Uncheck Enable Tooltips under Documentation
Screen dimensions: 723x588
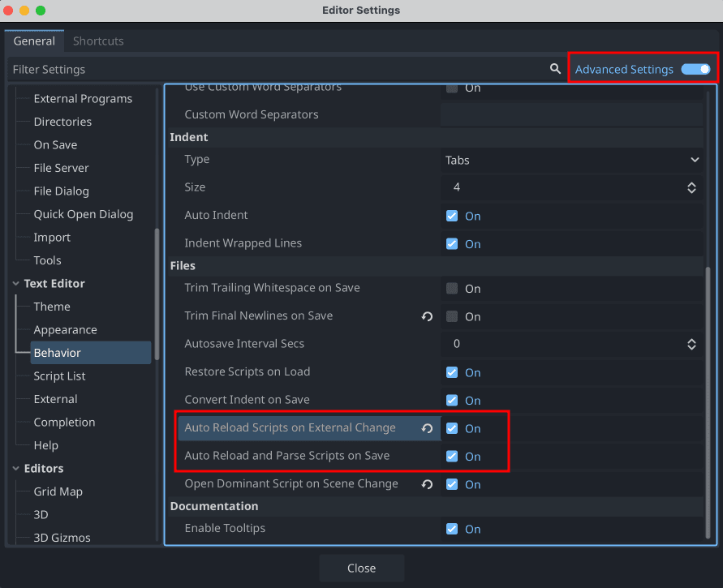click(x=452, y=529)
